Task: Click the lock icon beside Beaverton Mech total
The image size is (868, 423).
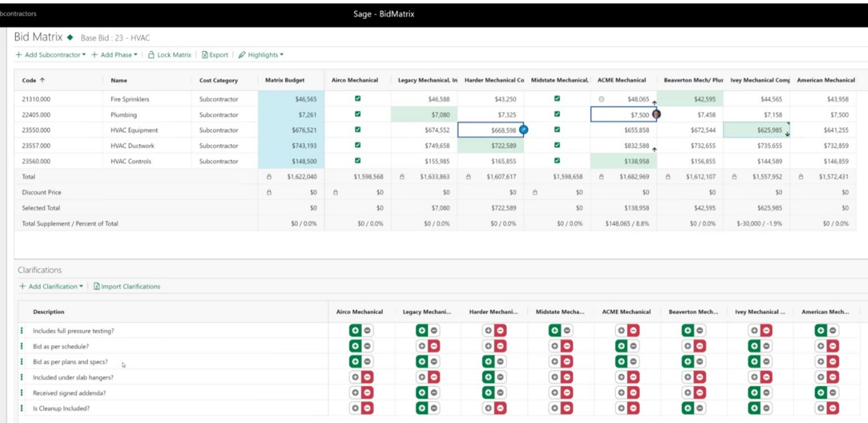Action: [667, 176]
